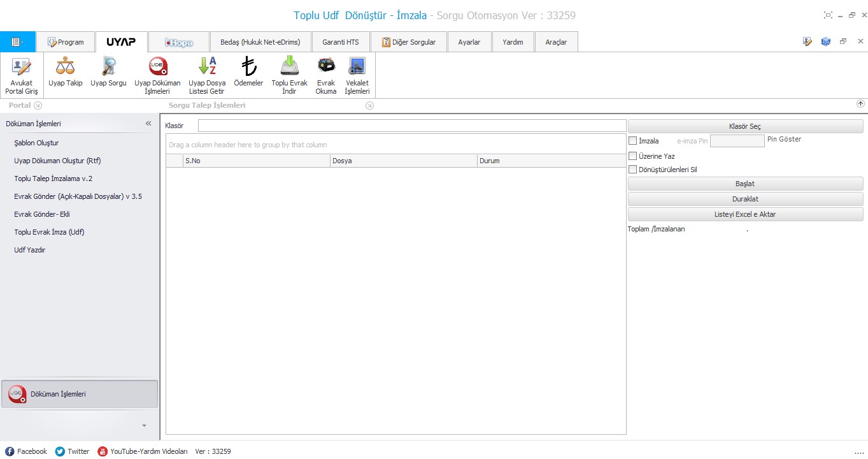Open Uyap Takip scales icon
This screenshot has width=868, height=459.
click(65, 71)
